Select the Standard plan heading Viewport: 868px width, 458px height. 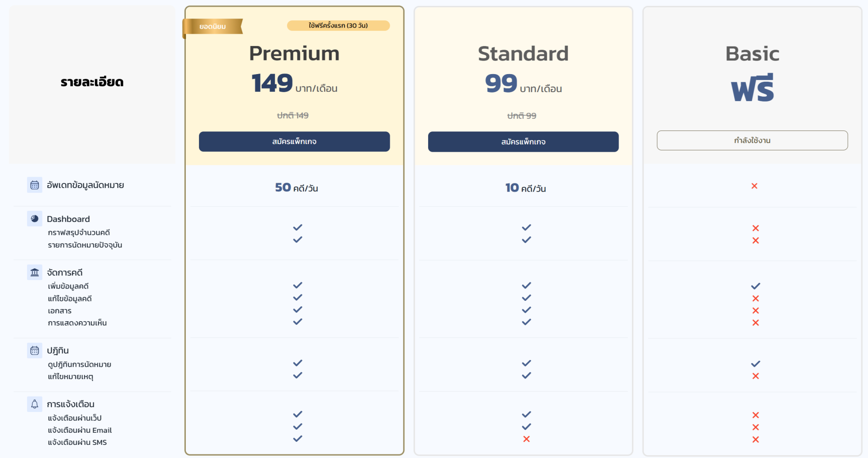click(523, 54)
